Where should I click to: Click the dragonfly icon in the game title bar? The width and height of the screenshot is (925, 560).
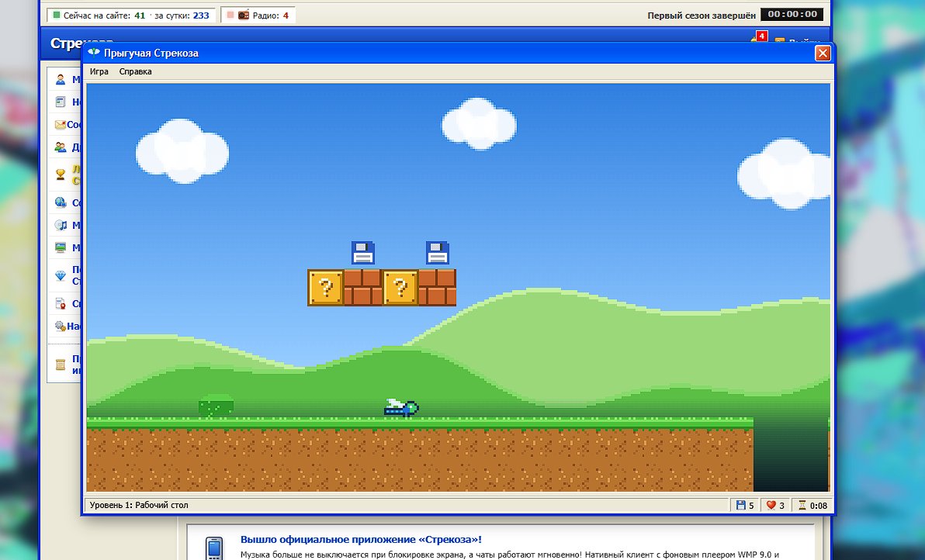[93, 53]
